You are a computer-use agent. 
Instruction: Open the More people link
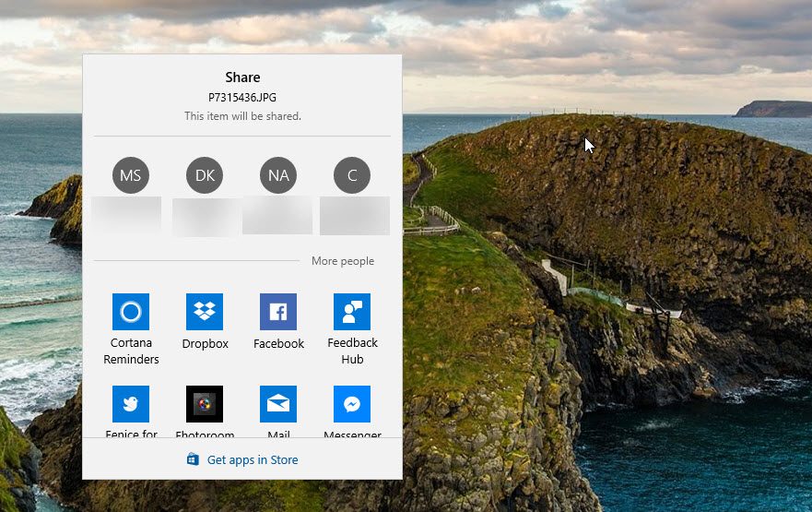coord(343,261)
